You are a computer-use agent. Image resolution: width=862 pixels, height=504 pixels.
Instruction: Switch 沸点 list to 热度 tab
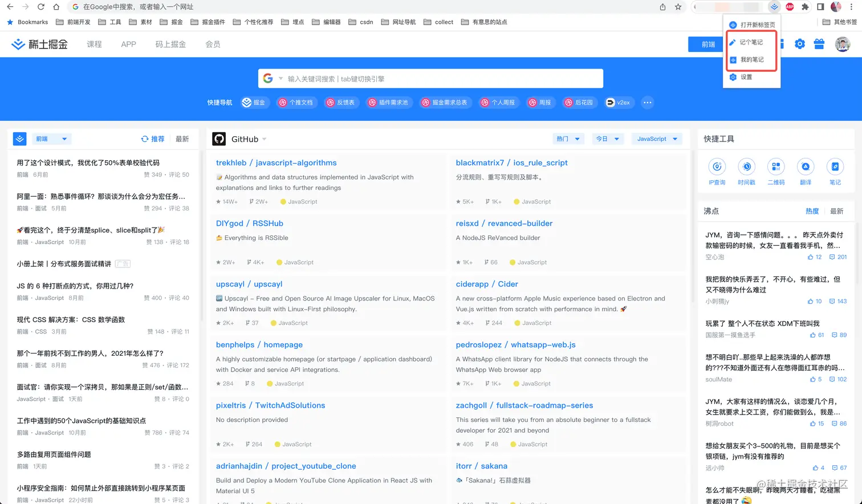point(812,211)
